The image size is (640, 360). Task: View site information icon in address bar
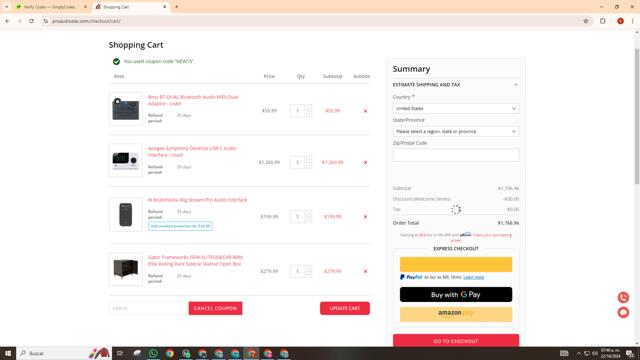(46, 21)
